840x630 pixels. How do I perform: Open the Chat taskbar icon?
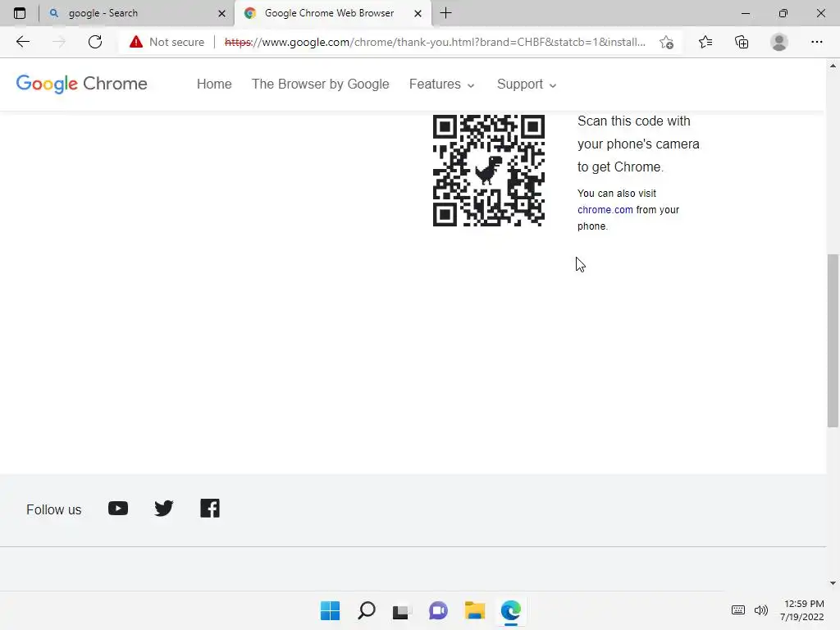pos(438,610)
